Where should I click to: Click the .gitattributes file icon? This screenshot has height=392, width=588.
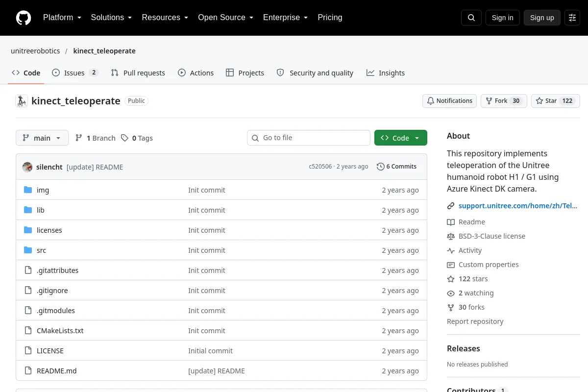[28, 270]
